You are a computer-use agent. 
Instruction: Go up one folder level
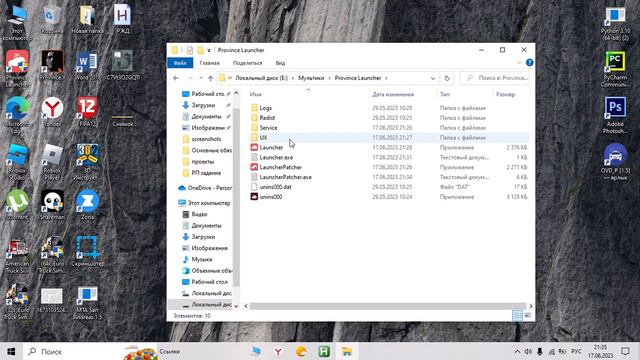[210, 78]
